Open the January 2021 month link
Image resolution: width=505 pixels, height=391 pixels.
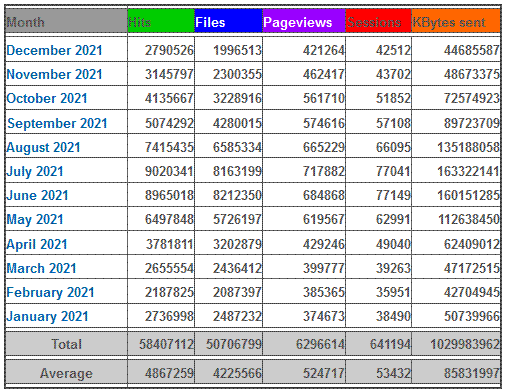tap(47, 316)
